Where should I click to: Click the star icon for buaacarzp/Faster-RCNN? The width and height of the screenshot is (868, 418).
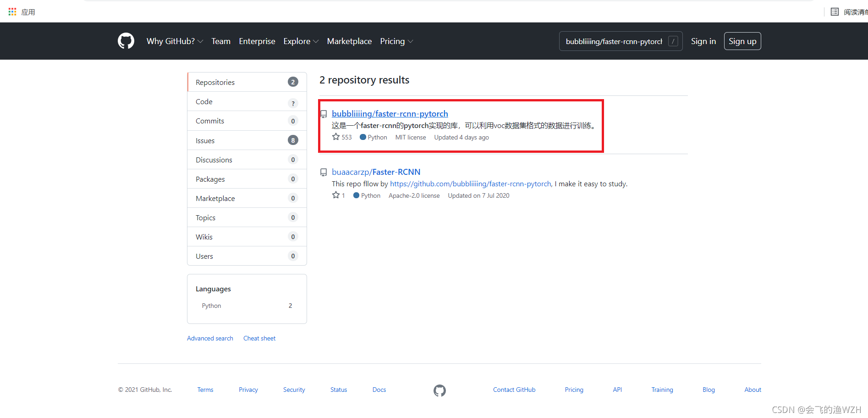(336, 195)
